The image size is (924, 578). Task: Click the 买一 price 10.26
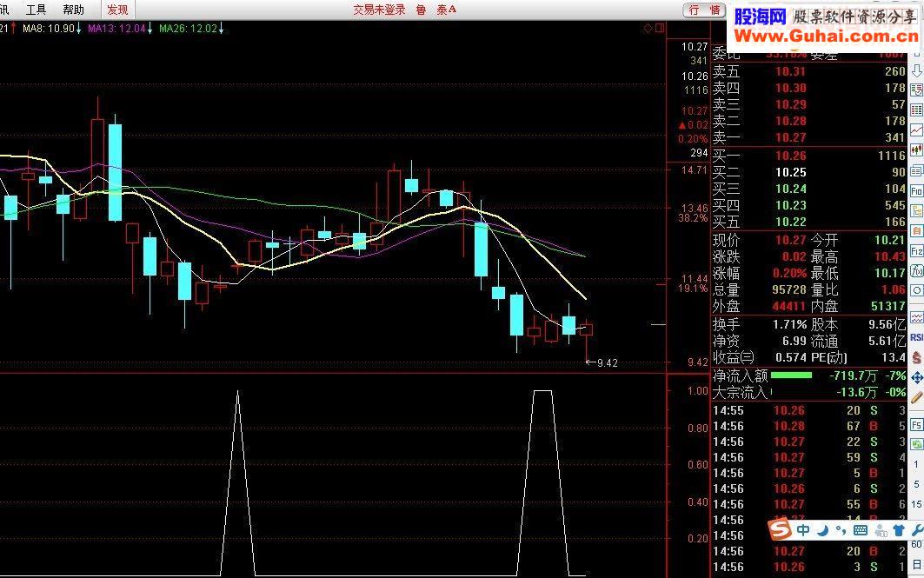(790, 156)
